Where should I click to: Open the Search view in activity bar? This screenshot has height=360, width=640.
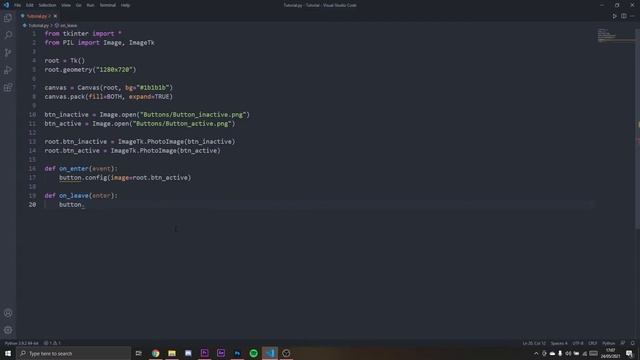(x=8, y=35)
